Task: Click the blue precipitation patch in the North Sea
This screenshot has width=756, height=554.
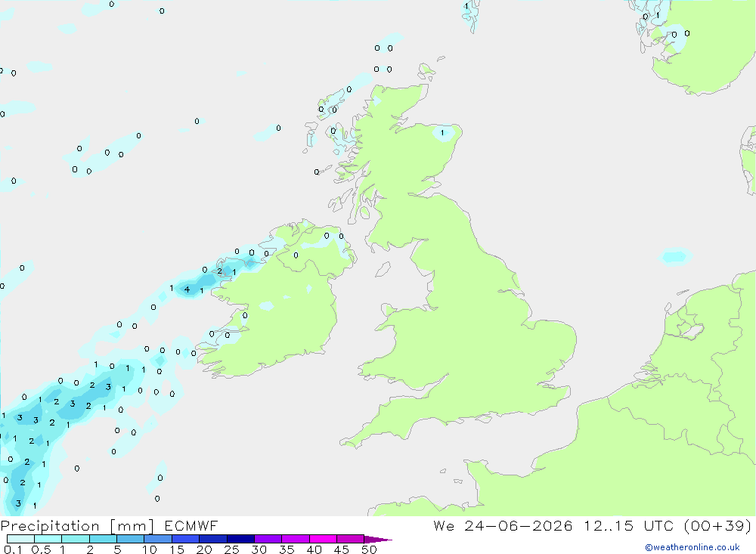Action: tap(675, 256)
